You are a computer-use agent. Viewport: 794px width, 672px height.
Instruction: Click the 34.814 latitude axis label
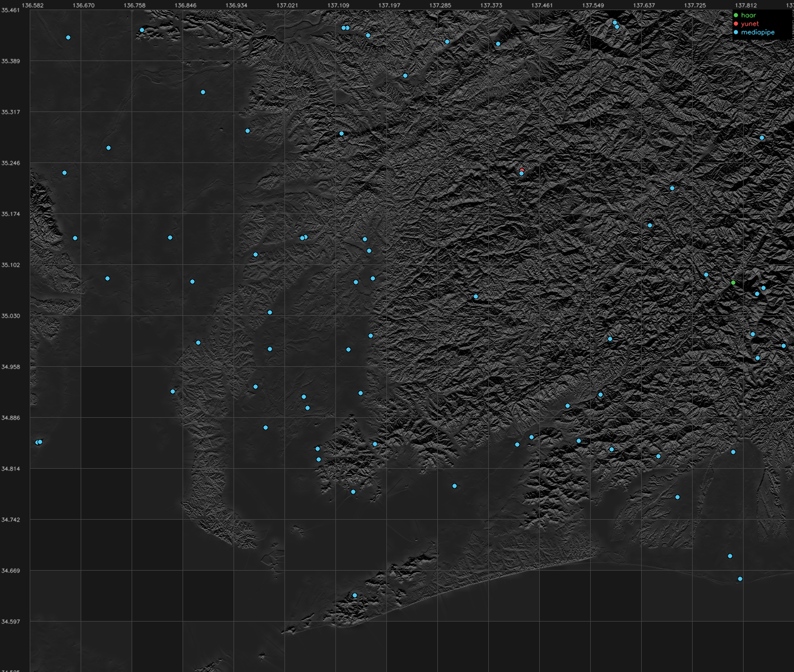(x=11, y=469)
